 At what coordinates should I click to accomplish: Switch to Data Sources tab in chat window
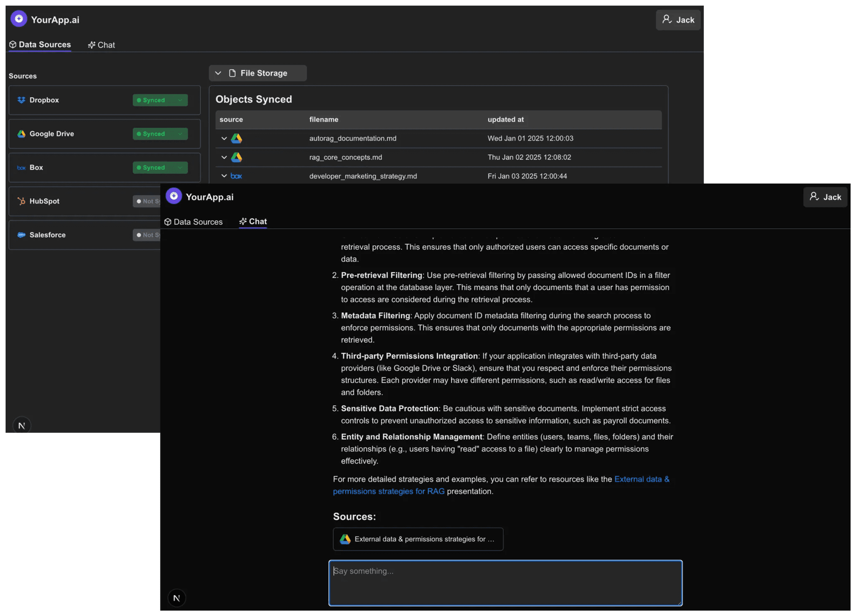tap(194, 222)
